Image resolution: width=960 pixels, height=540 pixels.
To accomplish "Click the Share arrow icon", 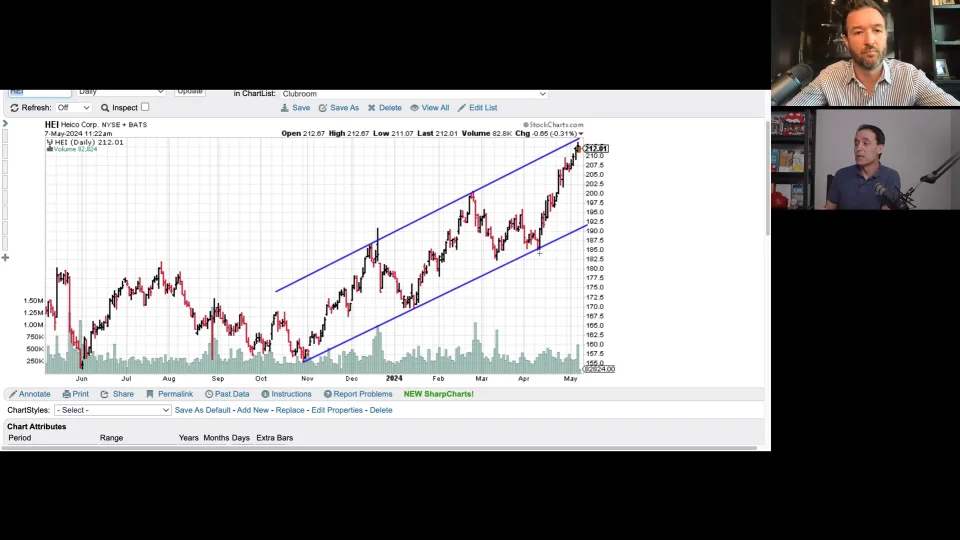I will (105, 394).
